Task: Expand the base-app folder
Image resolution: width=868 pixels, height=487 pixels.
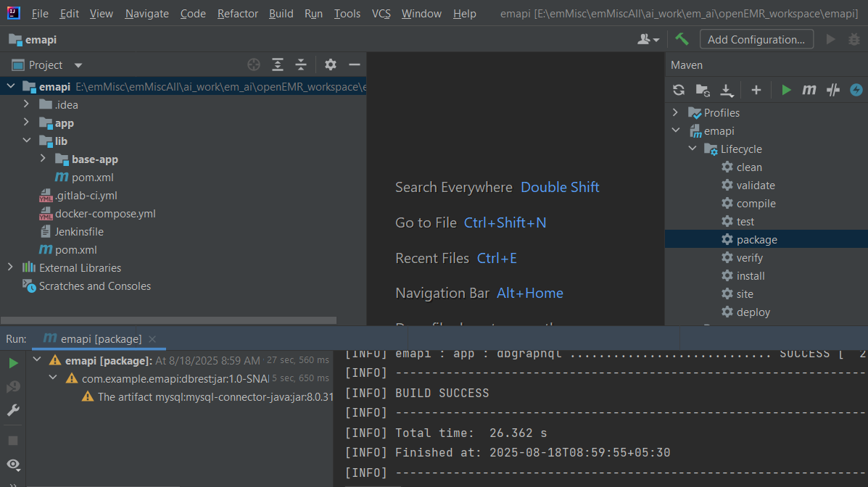Action: click(x=43, y=159)
